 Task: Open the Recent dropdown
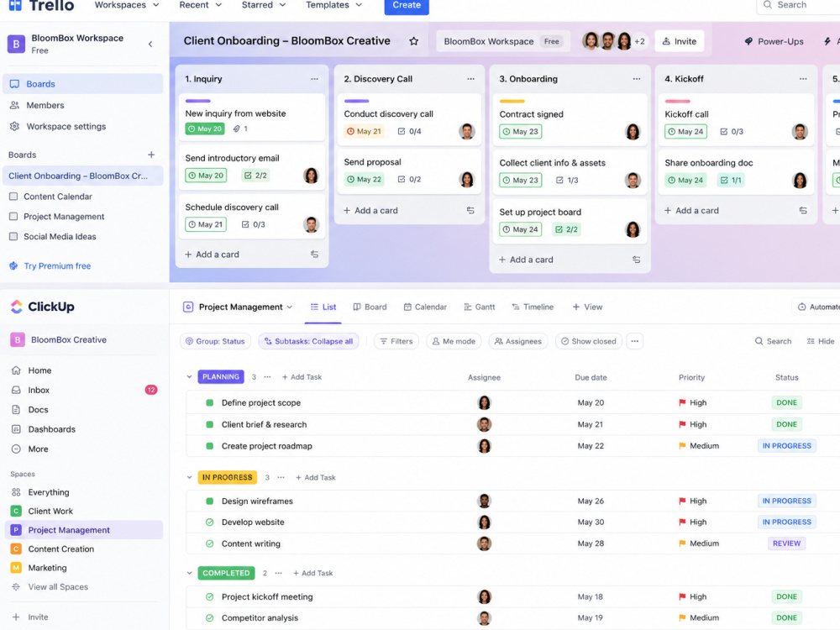tap(201, 5)
